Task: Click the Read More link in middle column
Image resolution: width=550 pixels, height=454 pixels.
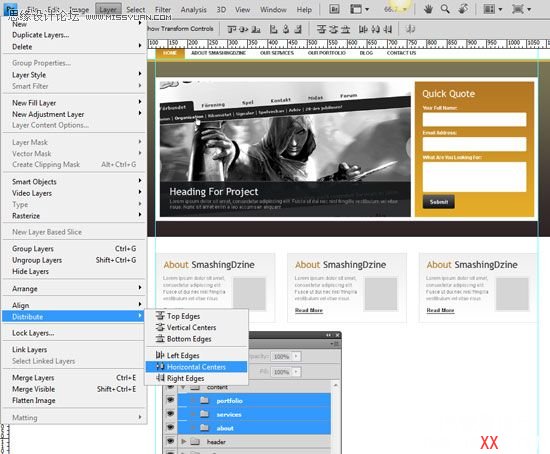Action: tap(309, 310)
